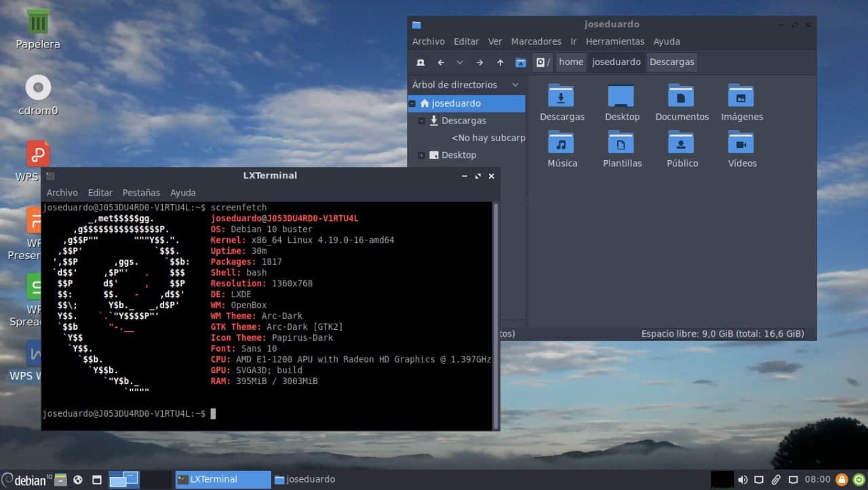Click the home folder icon in toolbar

[x=520, y=62]
